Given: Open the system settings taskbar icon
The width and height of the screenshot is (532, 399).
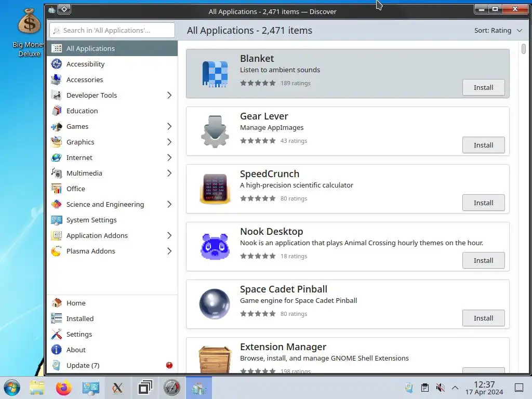Looking at the screenshot, I should (90, 388).
